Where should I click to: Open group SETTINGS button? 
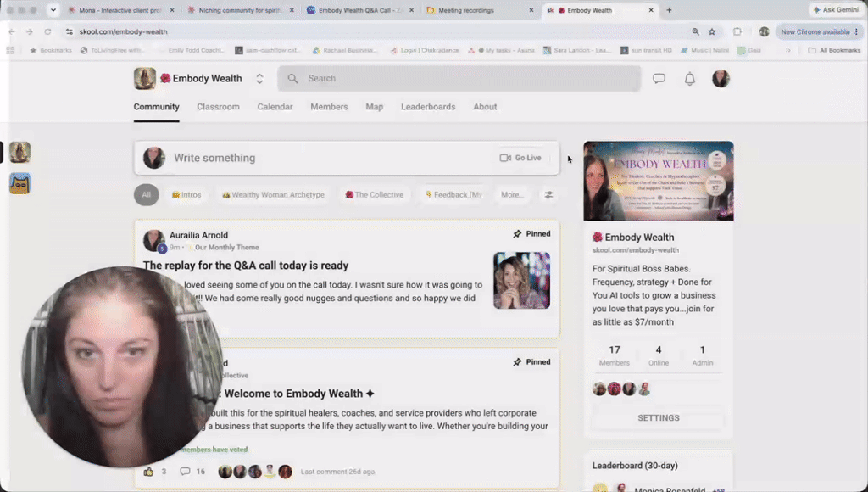click(x=658, y=418)
